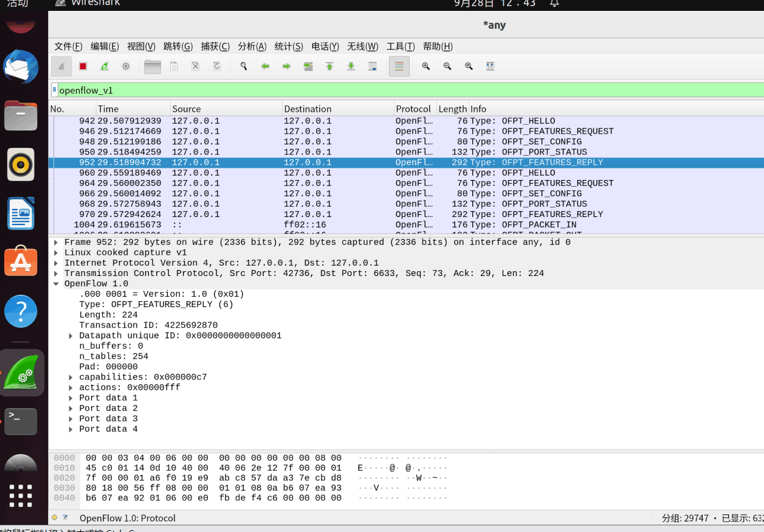Open display filter bookmark icon

pos(55,90)
